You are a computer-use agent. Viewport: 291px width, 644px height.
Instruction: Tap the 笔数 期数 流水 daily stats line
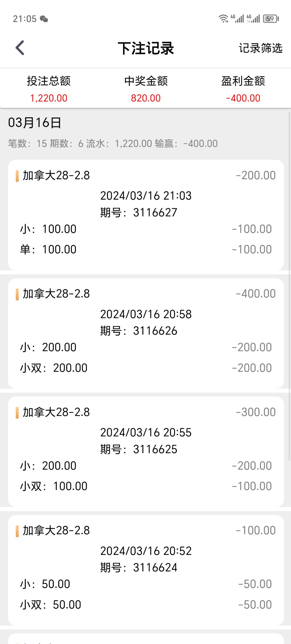(x=113, y=144)
